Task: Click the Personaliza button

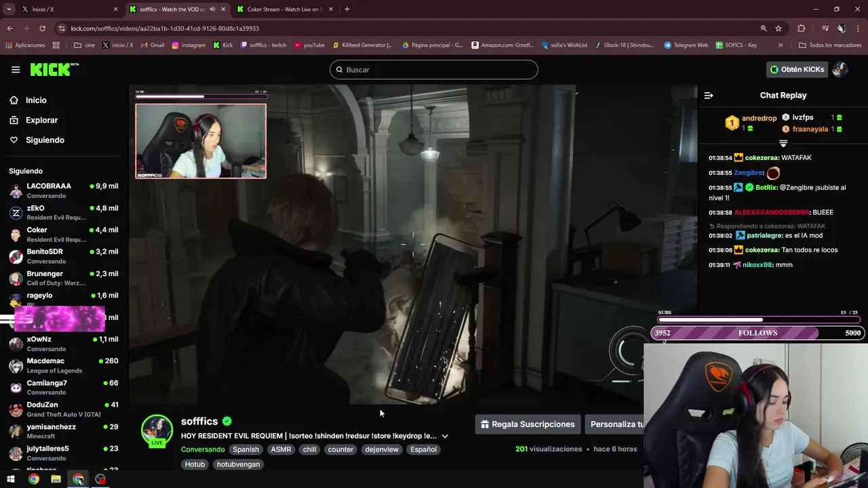Action: coord(615,424)
